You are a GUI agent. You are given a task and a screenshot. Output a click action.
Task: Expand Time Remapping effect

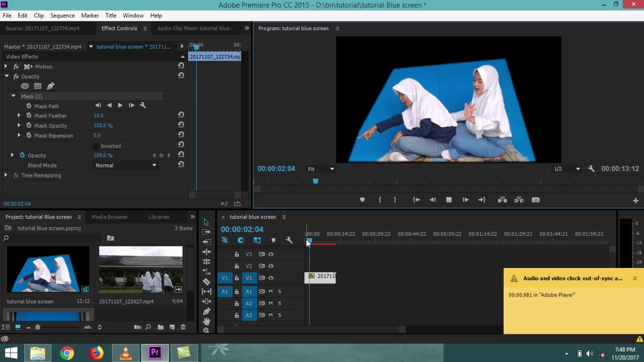[x=6, y=175]
